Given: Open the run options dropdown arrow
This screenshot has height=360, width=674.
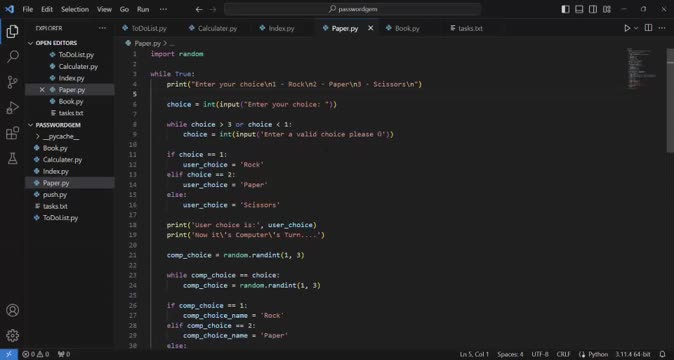Looking at the screenshot, I should 636,28.
